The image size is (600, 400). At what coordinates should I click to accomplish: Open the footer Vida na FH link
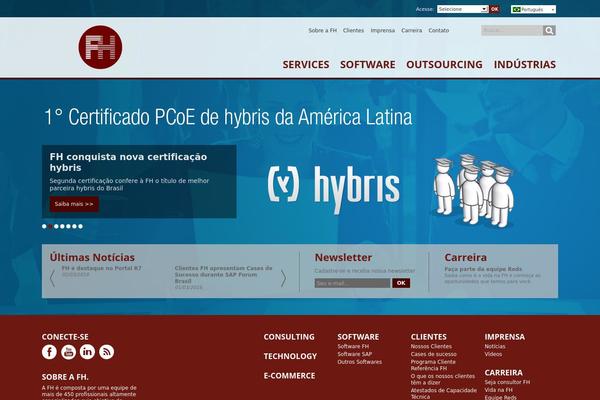pyautogui.click(x=499, y=390)
